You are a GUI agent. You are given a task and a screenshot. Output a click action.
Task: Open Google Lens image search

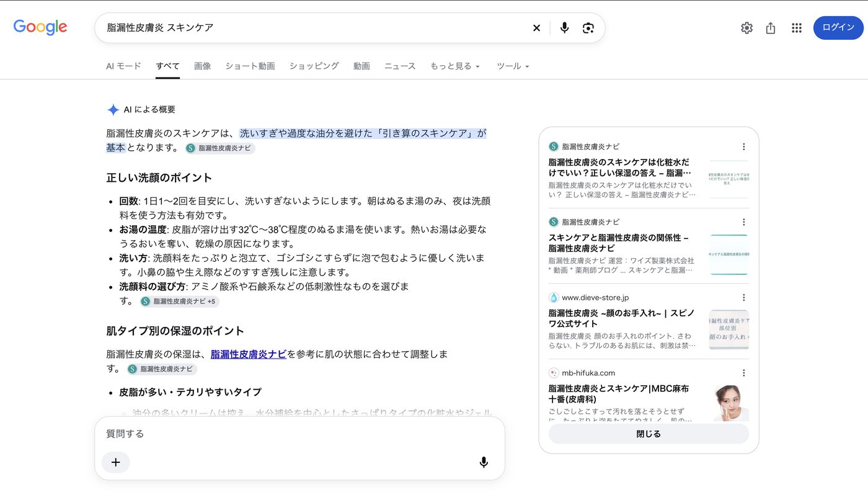(x=588, y=28)
